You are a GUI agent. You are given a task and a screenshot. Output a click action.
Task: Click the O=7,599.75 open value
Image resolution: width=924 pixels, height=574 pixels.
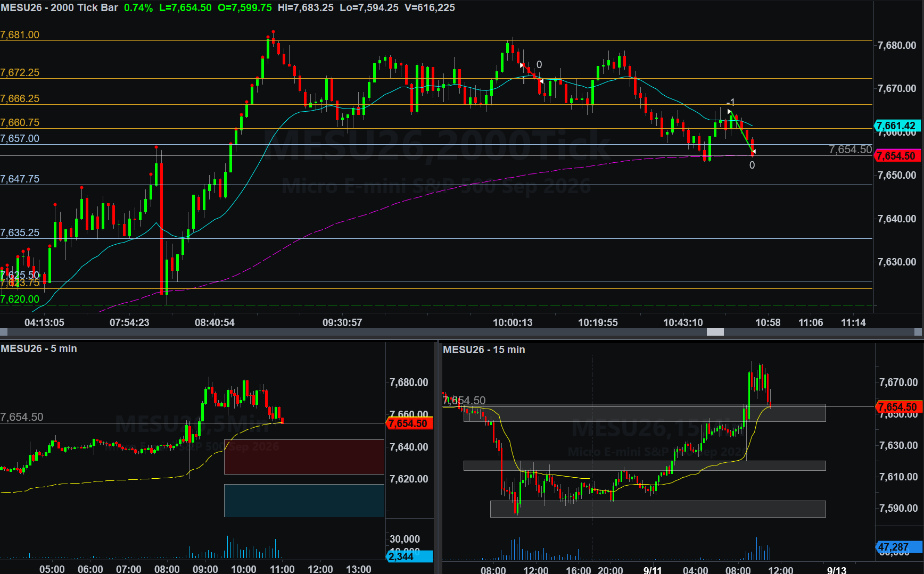245,7
